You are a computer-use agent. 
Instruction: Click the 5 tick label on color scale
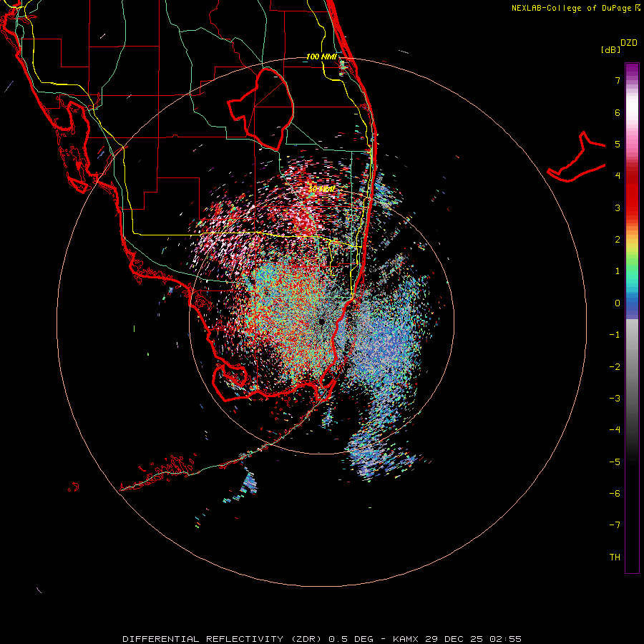pos(618,144)
